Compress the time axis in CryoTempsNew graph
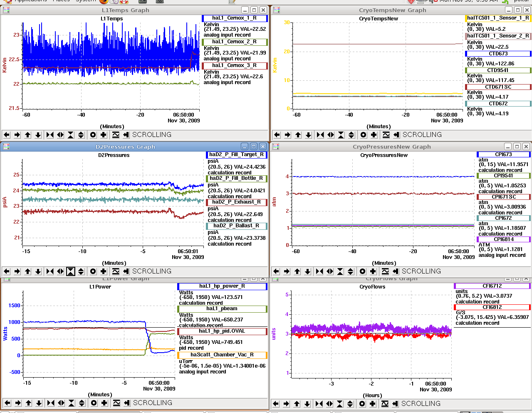 [320, 135]
